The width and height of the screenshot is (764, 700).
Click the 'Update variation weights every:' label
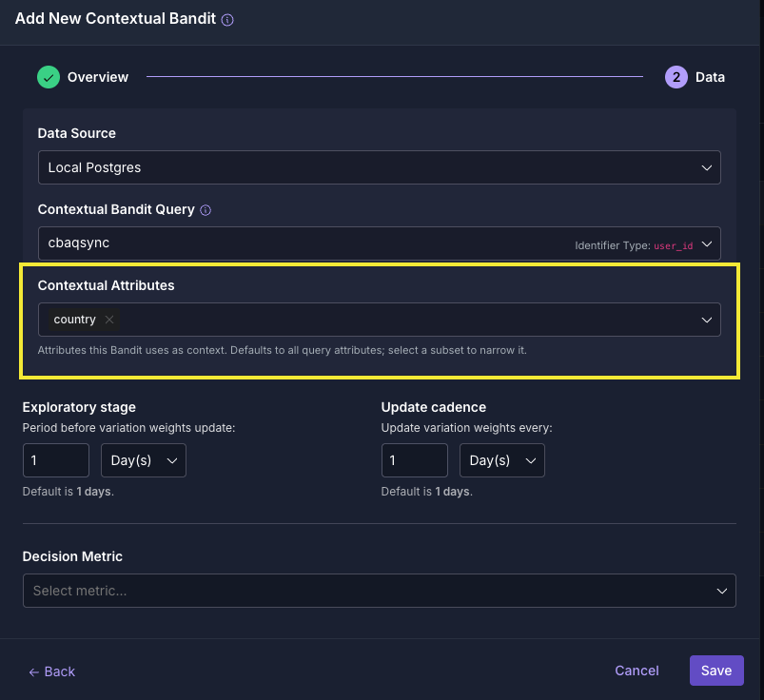coord(467,428)
